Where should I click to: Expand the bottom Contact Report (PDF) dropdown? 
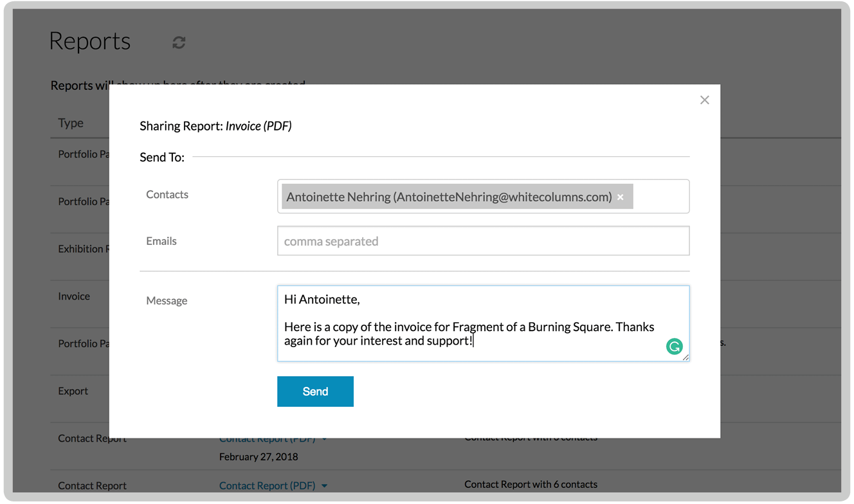(325, 485)
